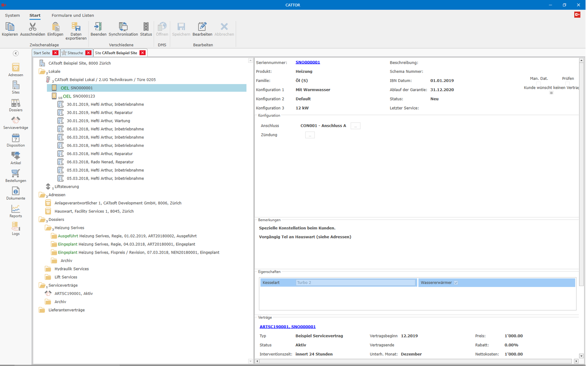Uncheck the Wassererwärmer property
The width and height of the screenshot is (588, 368).
[x=456, y=283]
